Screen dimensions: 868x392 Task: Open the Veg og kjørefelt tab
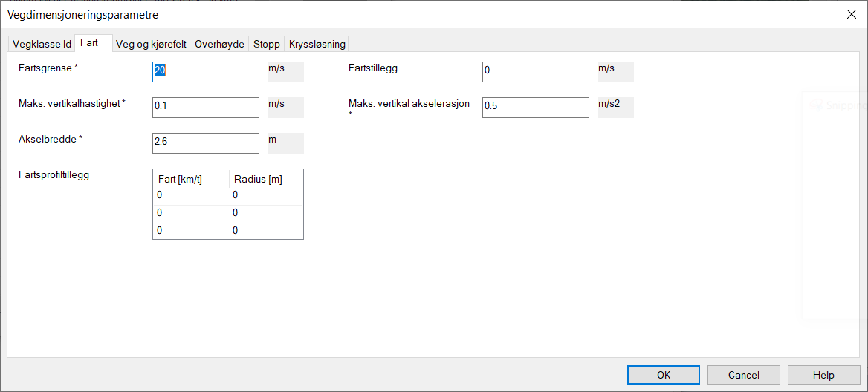[151, 44]
